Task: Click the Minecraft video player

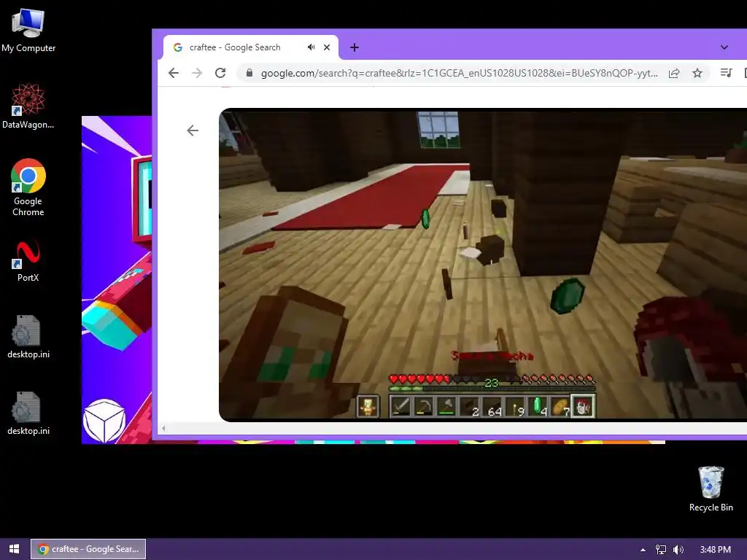Action: [x=483, y=265]
